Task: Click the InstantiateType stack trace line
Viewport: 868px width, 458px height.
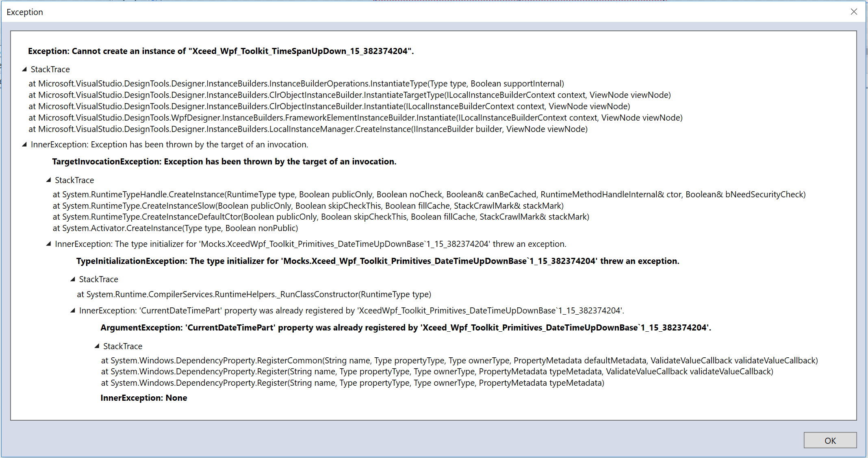Action: [x=295, y=83]
